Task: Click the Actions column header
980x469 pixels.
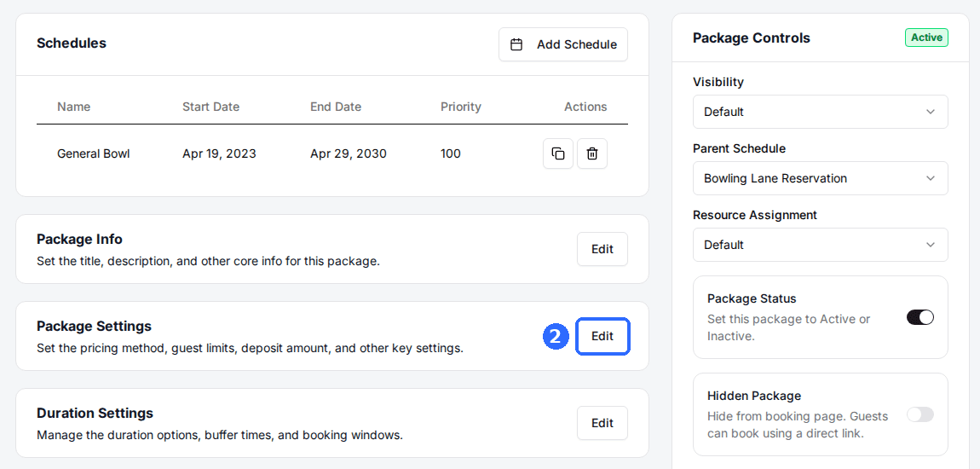Action: (585, 107)
